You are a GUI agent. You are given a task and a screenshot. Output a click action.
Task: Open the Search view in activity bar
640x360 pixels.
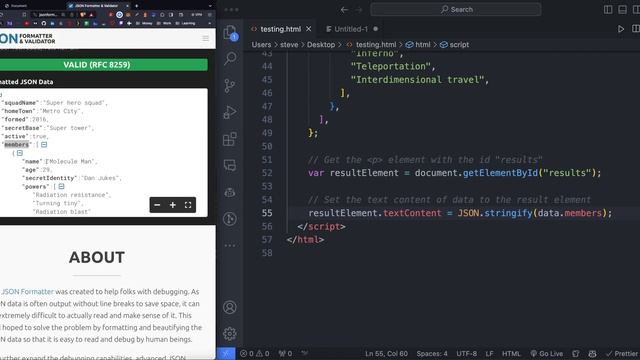point(230,58)
